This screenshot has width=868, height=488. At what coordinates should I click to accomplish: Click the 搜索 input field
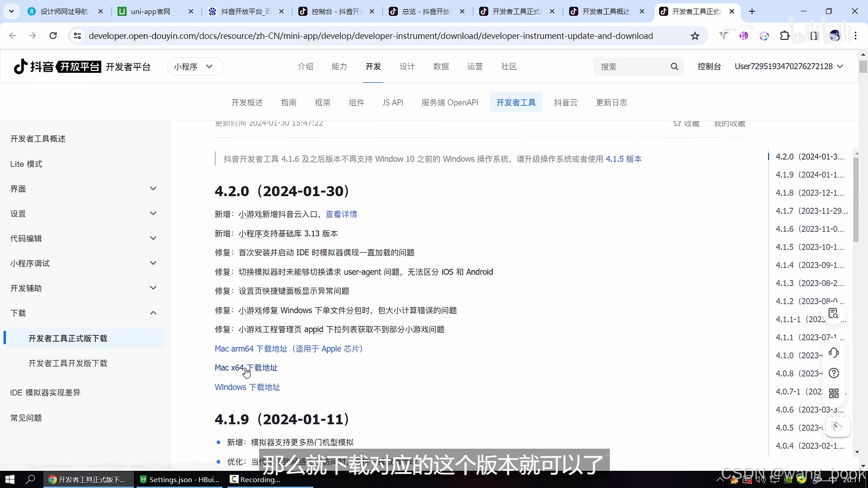pyautogui.click(x=633, y=67)
